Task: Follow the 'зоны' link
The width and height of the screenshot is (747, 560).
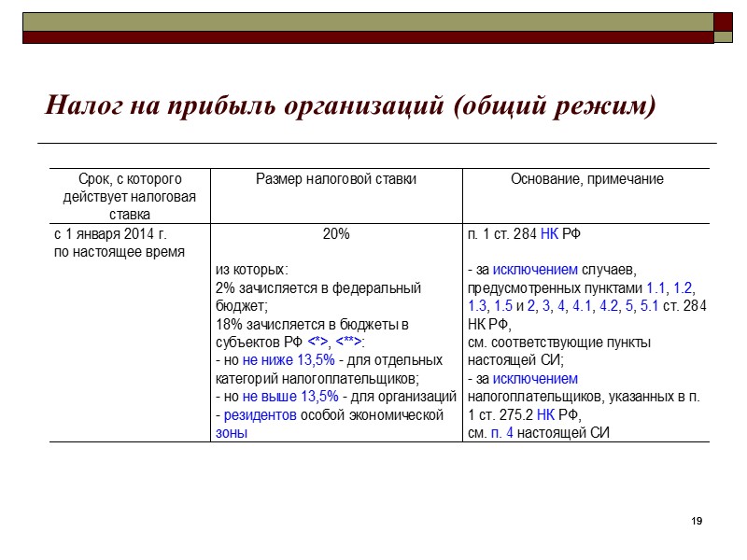Action: coord(232,433)
